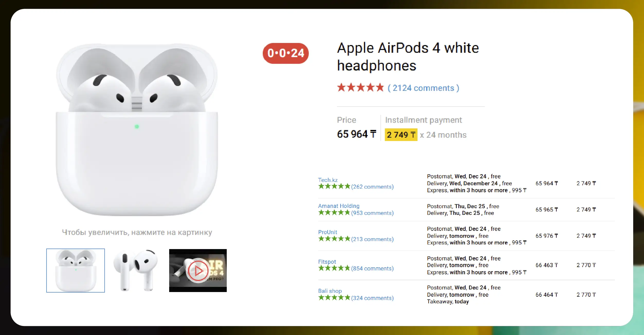Click the red product rating stars
644x335 pixels.
point(360,88)
